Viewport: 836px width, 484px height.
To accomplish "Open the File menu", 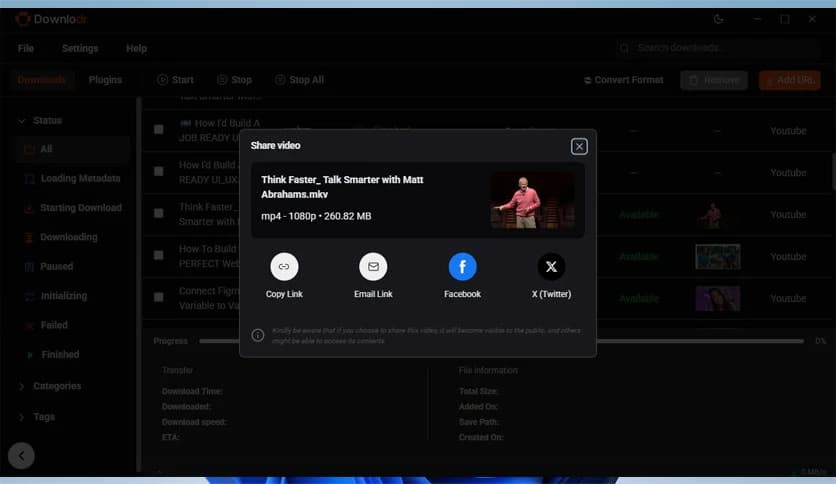I will coord(26,49).
